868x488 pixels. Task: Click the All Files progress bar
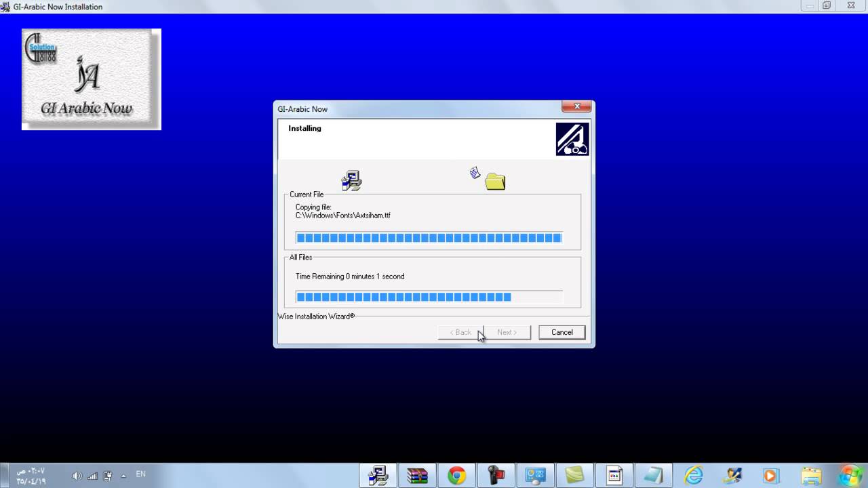429,297
